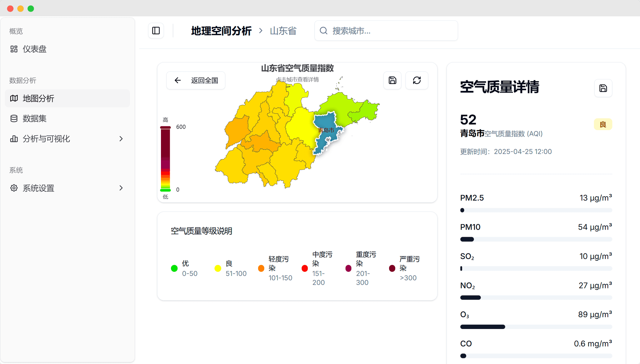Click the O₃ progress bar
The height and width of the screenshot is (364, 640).
[x=536, y=327]
